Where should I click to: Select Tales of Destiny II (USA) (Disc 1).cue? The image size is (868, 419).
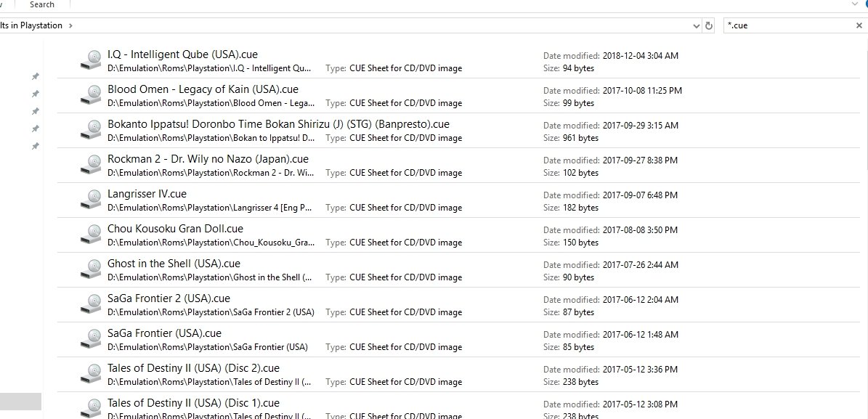(194, 403)
